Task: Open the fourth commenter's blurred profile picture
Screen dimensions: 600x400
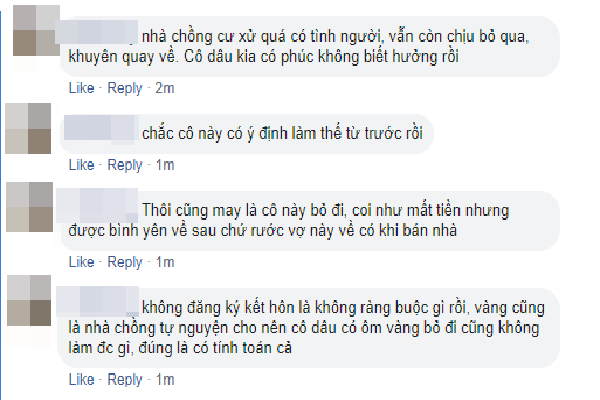Action: click(x=29, y=300)
